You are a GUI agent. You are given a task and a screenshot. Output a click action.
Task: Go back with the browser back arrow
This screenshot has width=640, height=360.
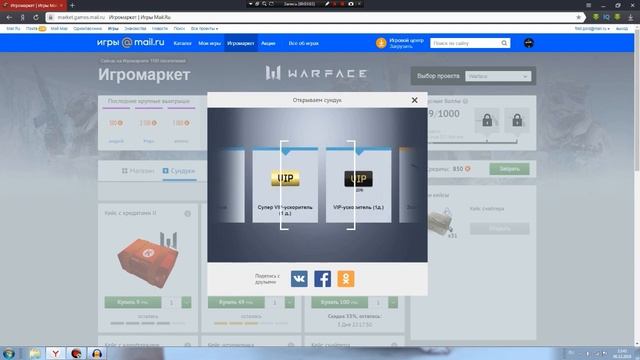tap(9, 18)
